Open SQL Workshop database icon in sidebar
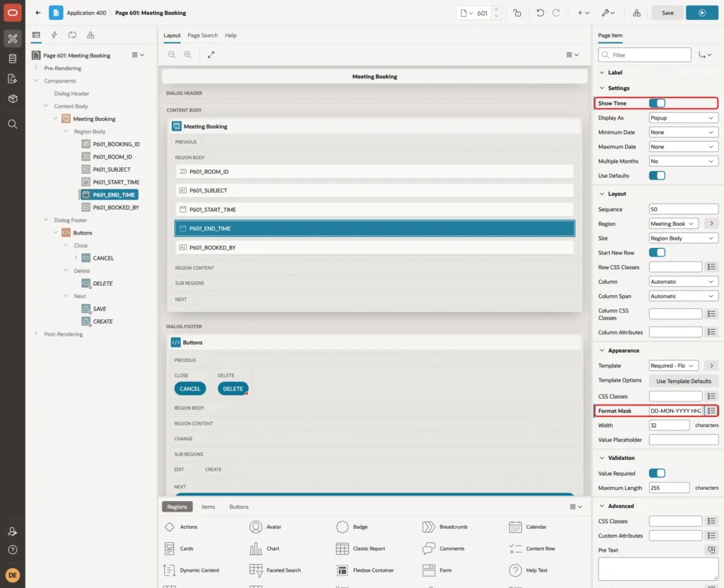This screenshot has width=724, height=588. (x=13, y=59)
